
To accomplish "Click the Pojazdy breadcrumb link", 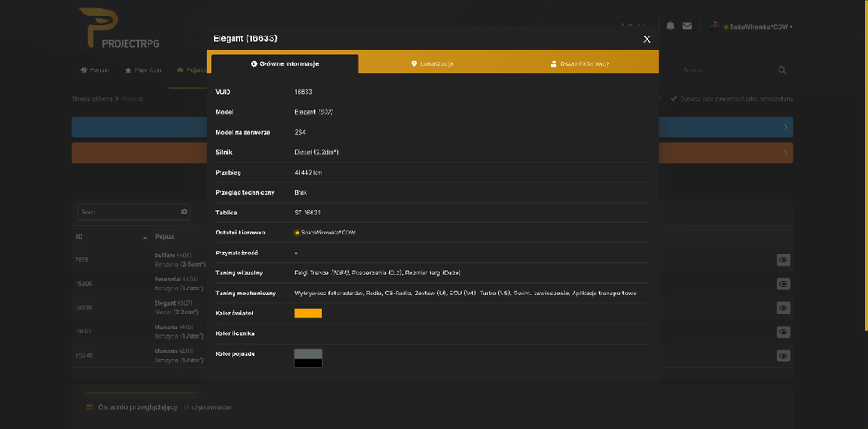I will coord(133,98).
